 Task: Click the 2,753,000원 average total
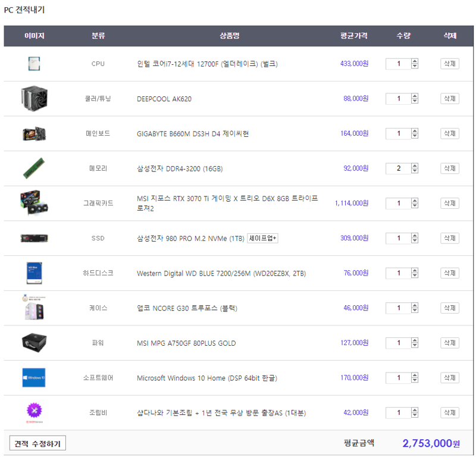(x=431, y=443)
